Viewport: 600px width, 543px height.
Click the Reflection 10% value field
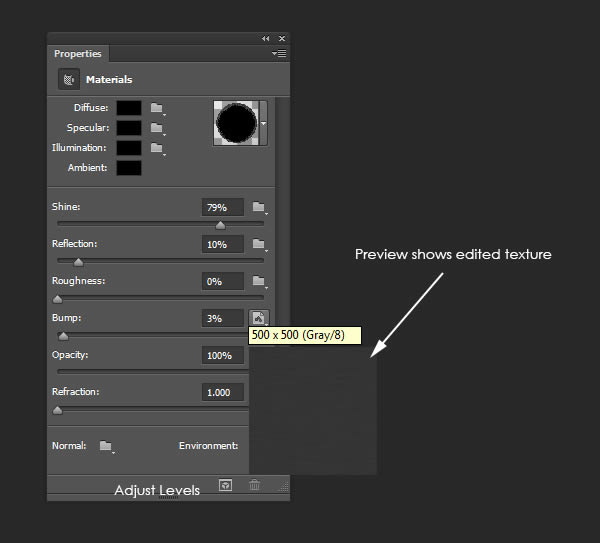[x=223, y=245]
